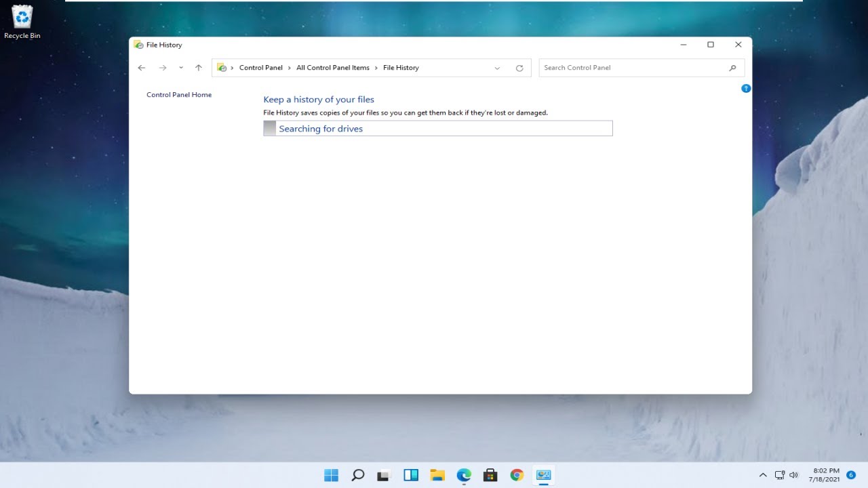Click the Up one level arrow
868x488 pixels.
point(199,68)
